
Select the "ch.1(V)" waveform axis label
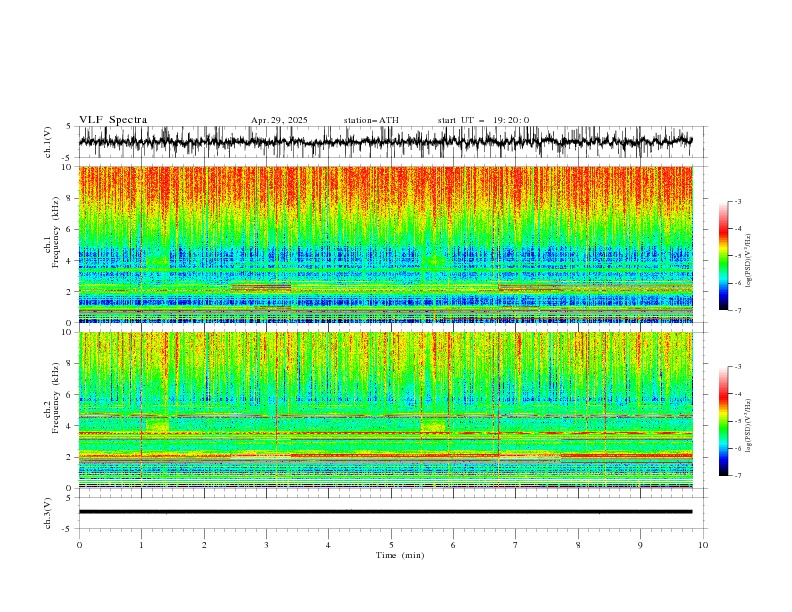pos(48,142)
